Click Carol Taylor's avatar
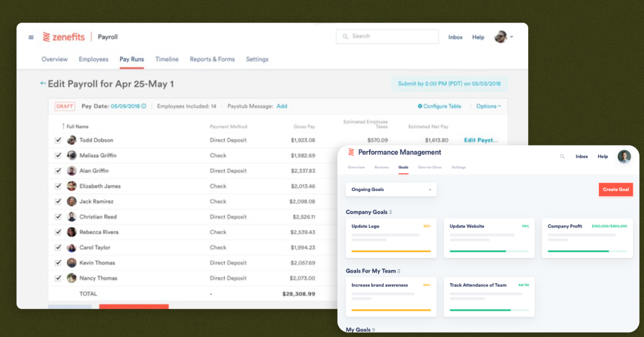The image size is (644, 337). (71, 247)
